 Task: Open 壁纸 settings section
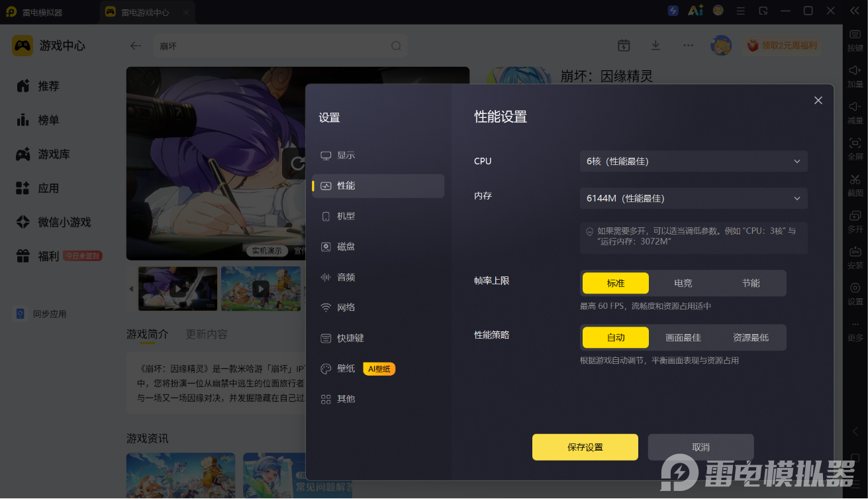click(378, 368)
